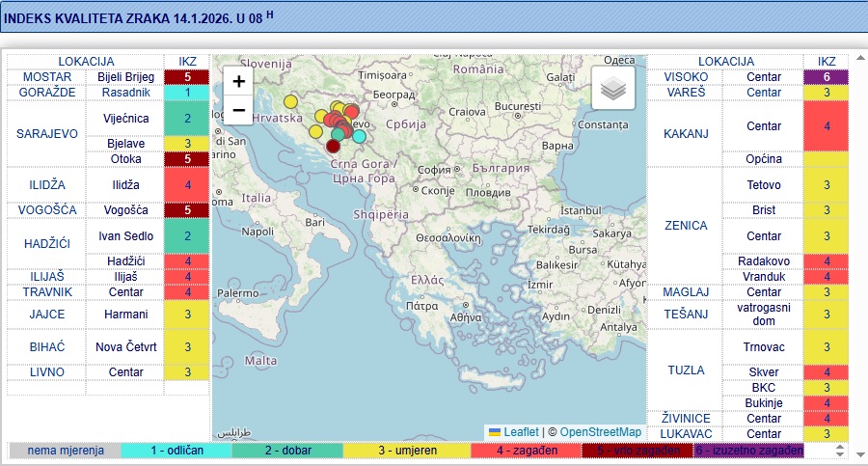
Task: Click the teal green map marker
Action: 339,134
